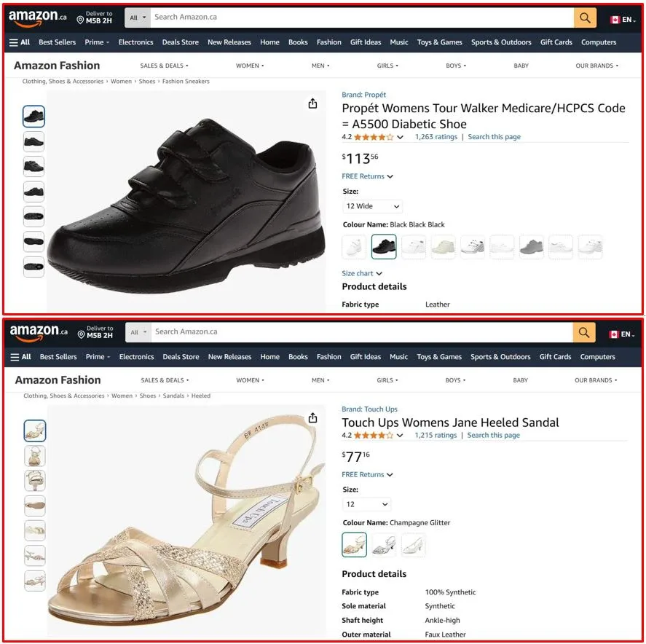Open the hamburger All menu in top page
The height and width of the screenshot is (644, 646).
click(20, 42)
